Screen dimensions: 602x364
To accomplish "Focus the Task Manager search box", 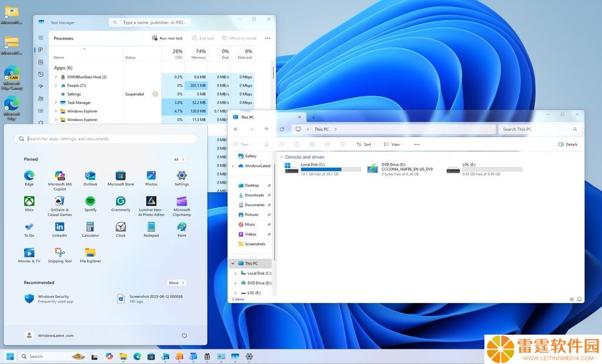I will [x=150, y=23].
